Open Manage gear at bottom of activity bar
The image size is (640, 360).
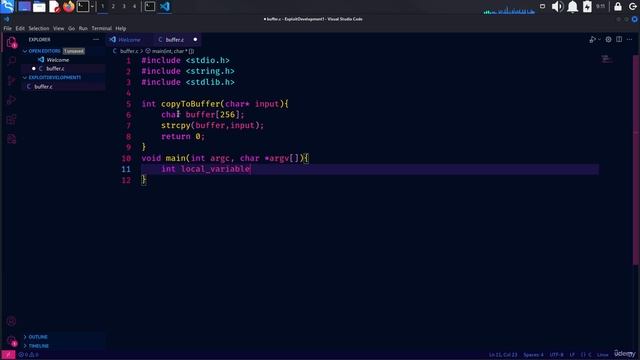11,340
